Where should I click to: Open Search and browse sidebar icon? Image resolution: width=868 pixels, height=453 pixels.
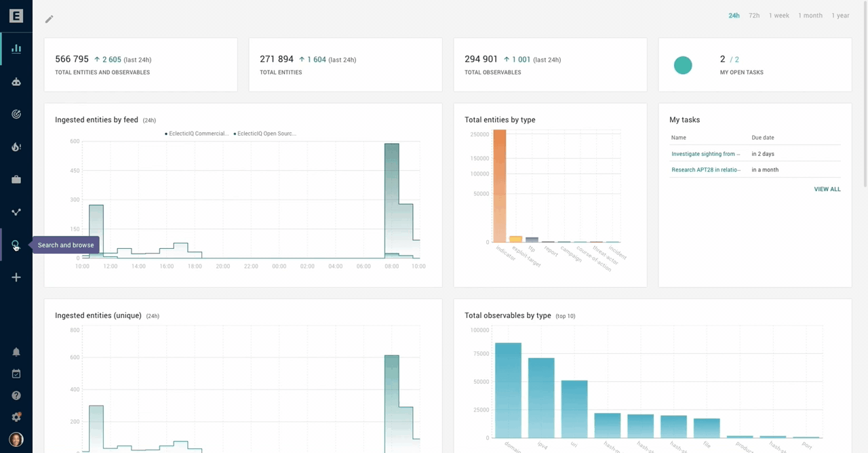16,245
